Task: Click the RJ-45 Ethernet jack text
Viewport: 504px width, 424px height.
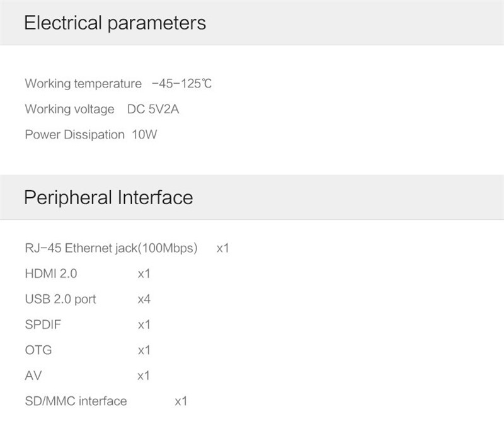Action: coord(111,248)
